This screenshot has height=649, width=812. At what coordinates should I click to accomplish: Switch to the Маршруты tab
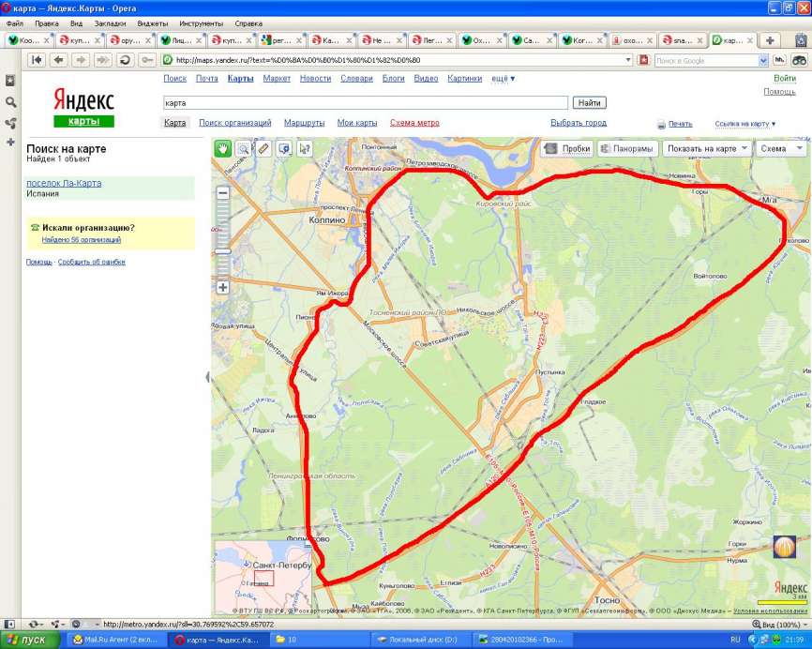click(304, 123)
